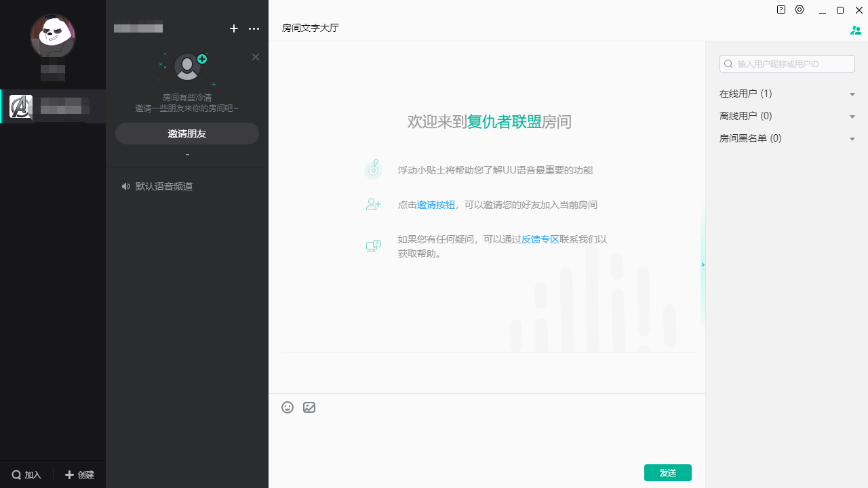The height and width of the screenshot is (488, 868).
Task: Follow the 邀请按钮 link
Action: [436, 205]
